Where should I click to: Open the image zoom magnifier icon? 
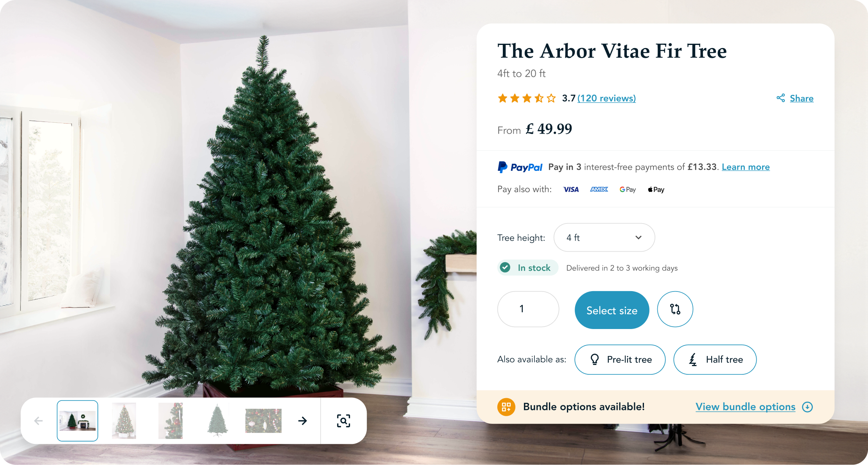(343, 421)
